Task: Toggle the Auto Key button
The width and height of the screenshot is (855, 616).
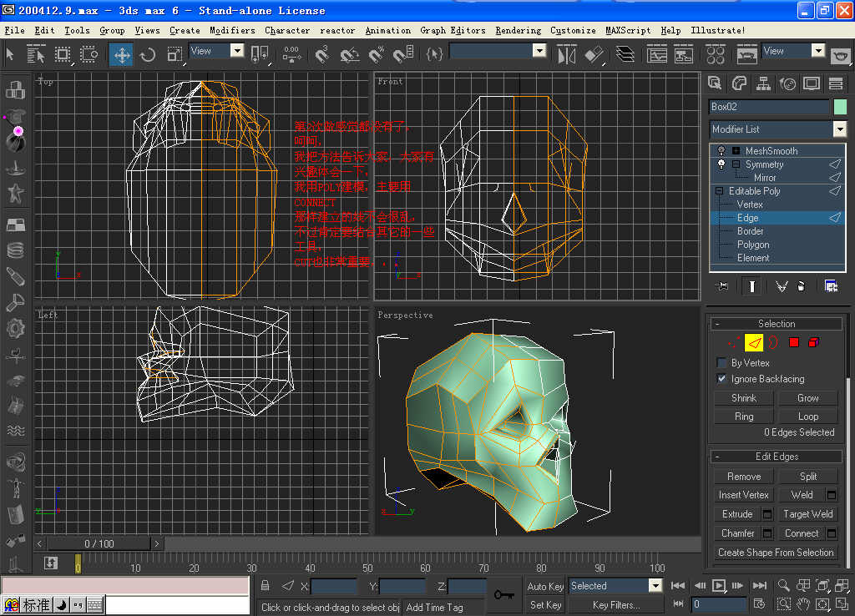Action: (x=545, y=586)
